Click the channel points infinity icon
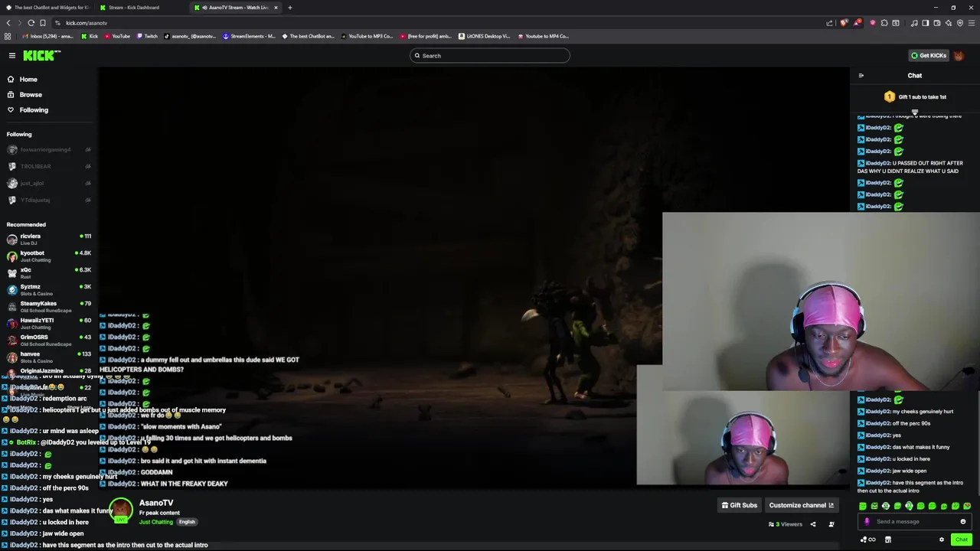 868,540
